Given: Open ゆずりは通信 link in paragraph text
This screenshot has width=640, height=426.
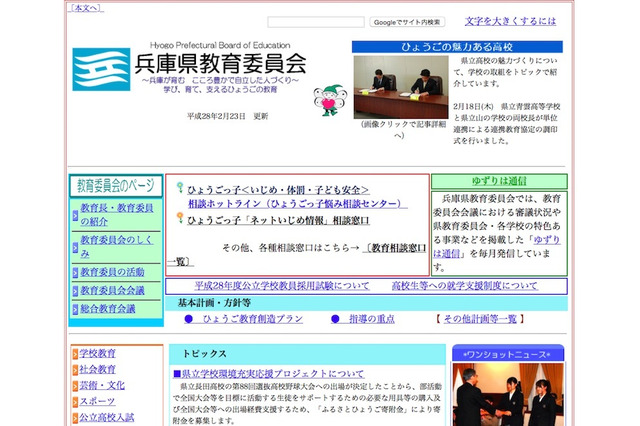Looking at the screenshot, I should coord(547,240).
